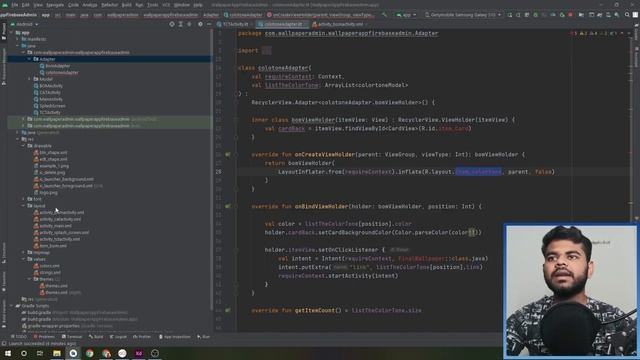Collapse the values folder
640x360 pixels.
click(24, 259)
